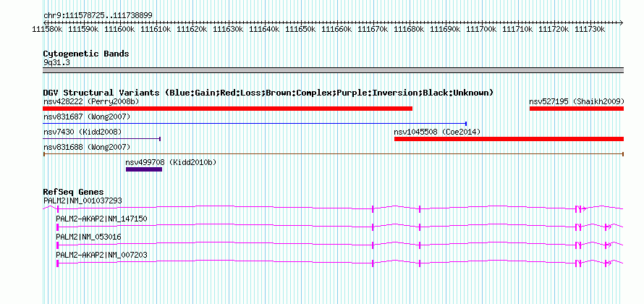Image resolution: width=644 pixels, height=304 pixels.
Task: Click the 111610k ruler tick label
Action: coord(156,29)
